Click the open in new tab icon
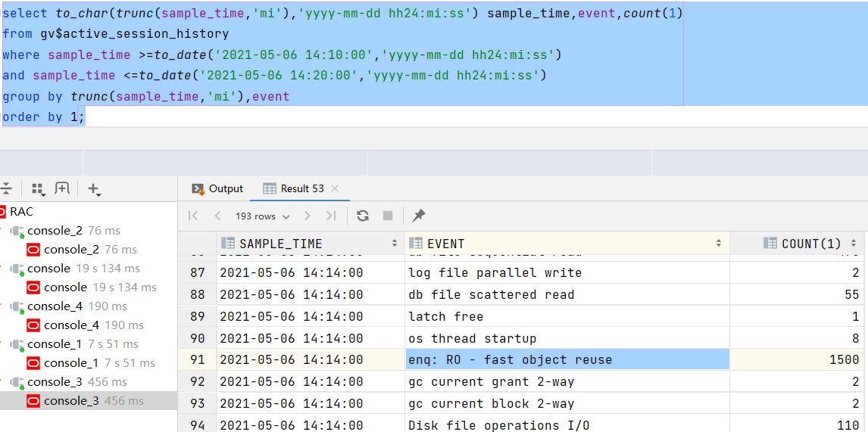Image resolution: width=868 pixels, height=432 pixels. (x=62, y=188)
